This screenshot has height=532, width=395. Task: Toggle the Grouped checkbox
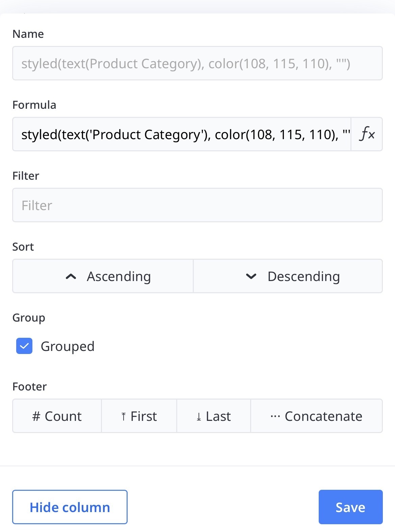pyautogui.click(x=24, y=346)
